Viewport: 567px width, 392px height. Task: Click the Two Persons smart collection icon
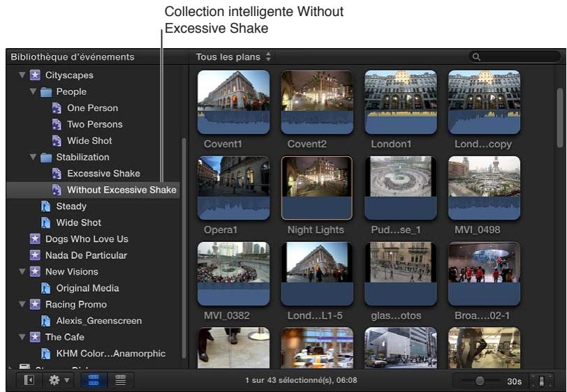click(x=57, y=124)
